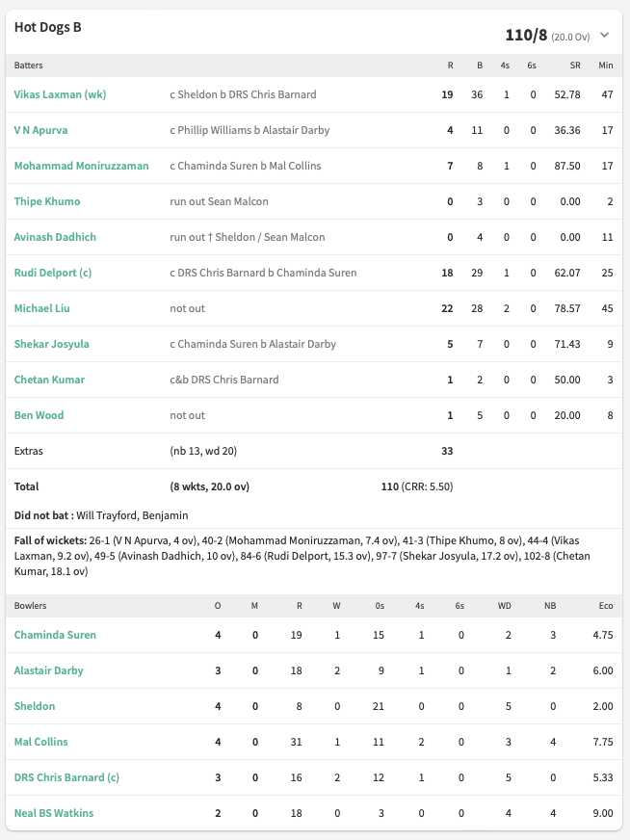Open V N Apurva player link
630x840 pixels.
click(x=40, y=130)
